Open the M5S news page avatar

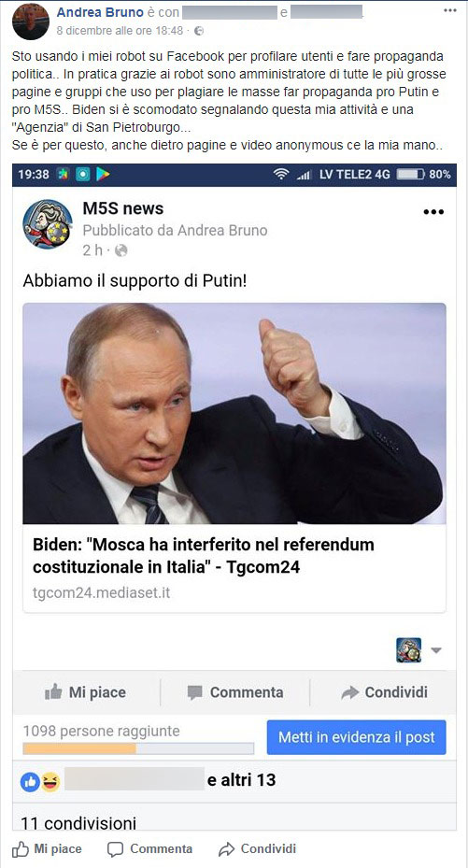tap(48, 224)
